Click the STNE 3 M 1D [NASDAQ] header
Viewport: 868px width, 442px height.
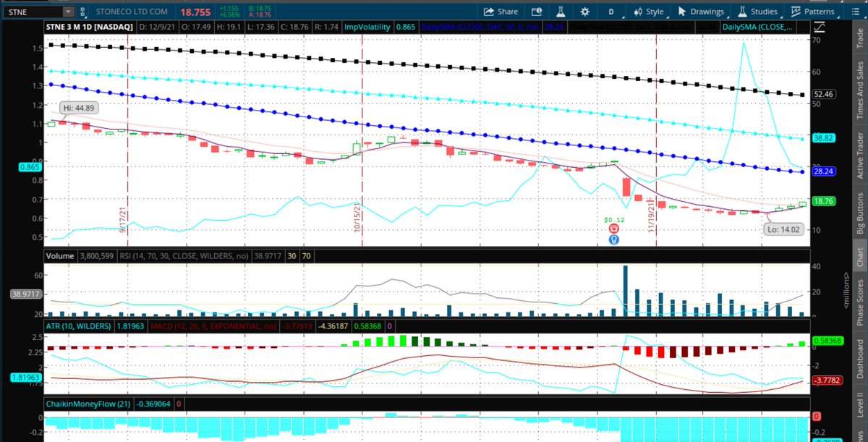[x=90, y=27]
